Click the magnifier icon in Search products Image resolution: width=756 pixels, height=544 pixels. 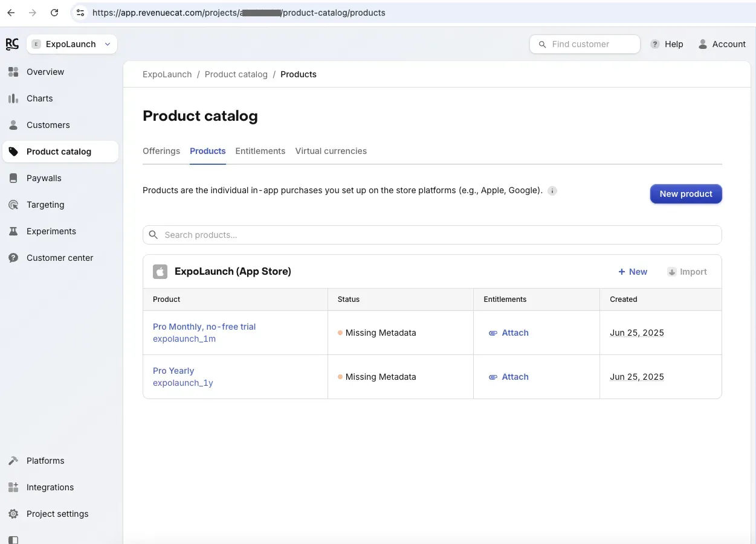153,235
